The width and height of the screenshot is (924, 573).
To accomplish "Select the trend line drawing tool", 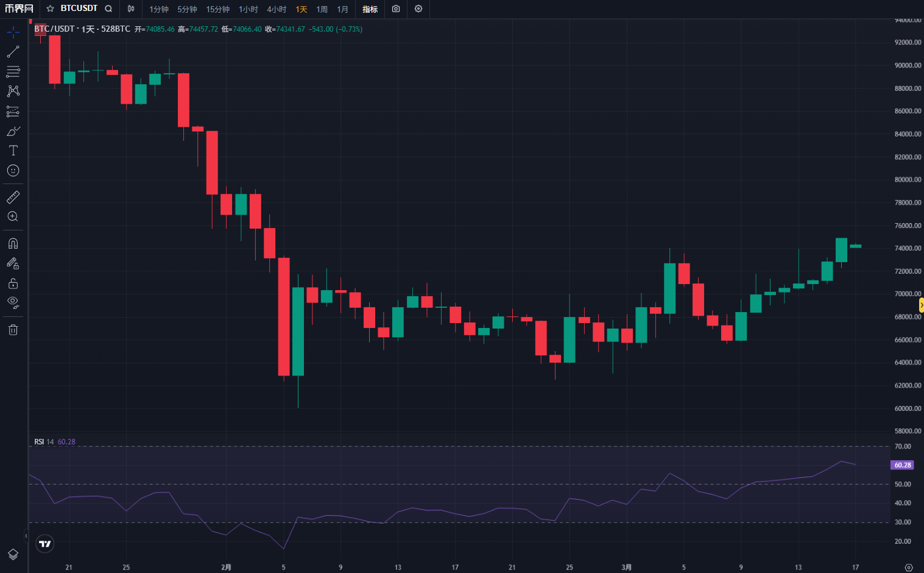I will 13,52.
